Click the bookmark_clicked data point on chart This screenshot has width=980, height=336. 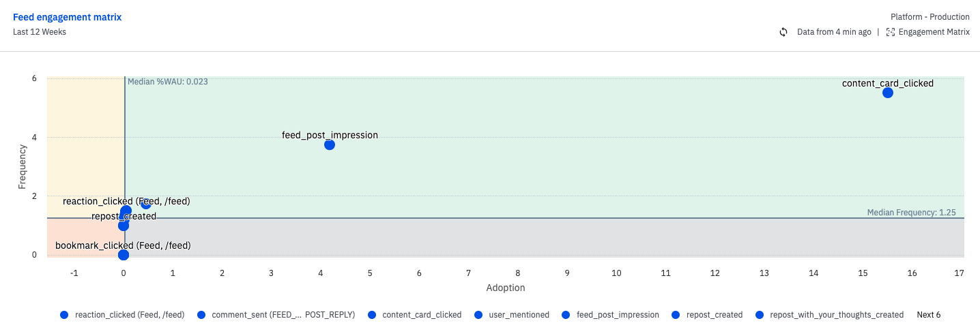click(124, 255)
